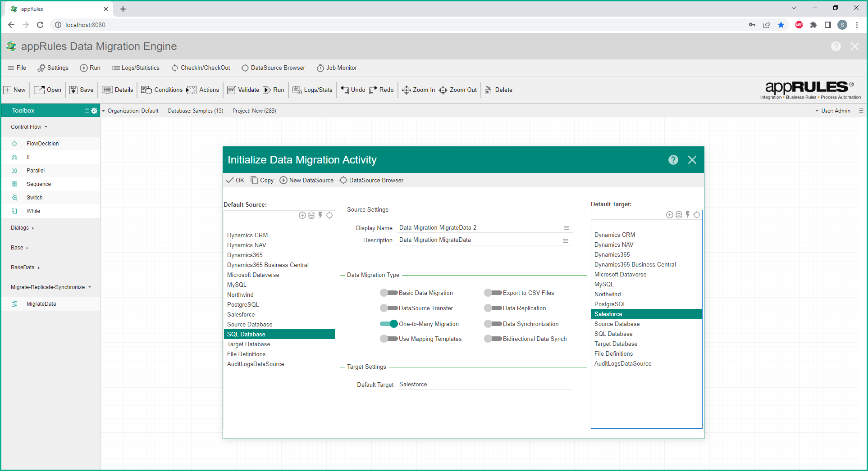Click the Save icon in toolbar
Image resolution: width=868 pixels, height=471 pixels.
point(73,90)
